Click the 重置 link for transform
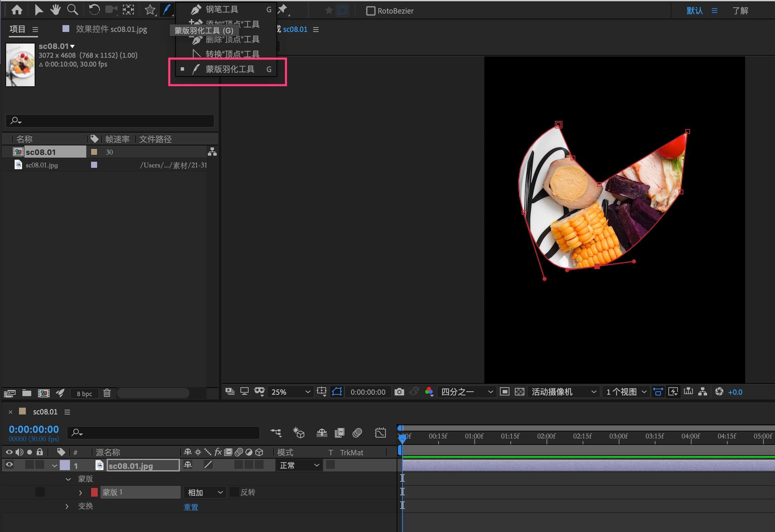This screenshot has width=775, height=532. coord(191,507)
